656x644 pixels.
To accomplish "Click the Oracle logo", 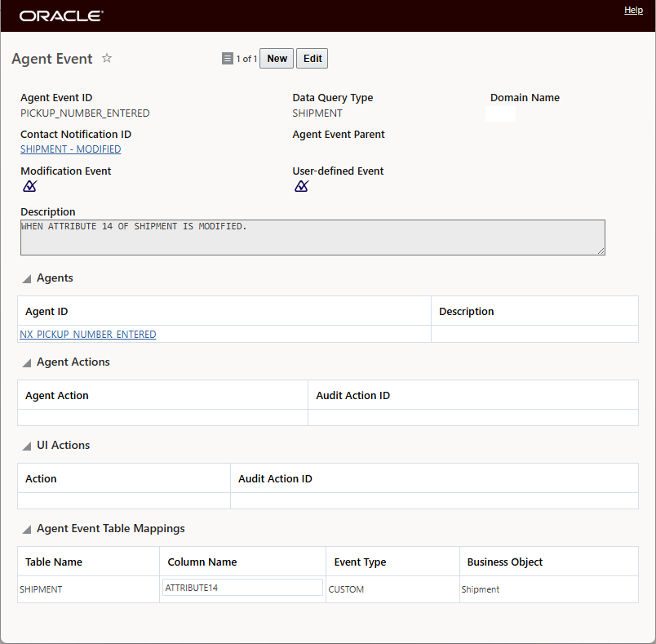I will point(61,16).
